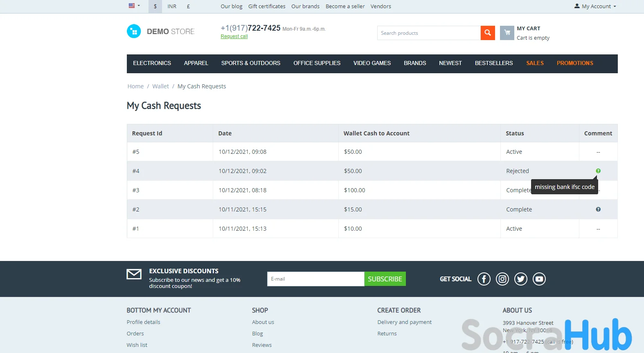
Task: Go to the Promotions menu item
Action: tap(574, 63)
